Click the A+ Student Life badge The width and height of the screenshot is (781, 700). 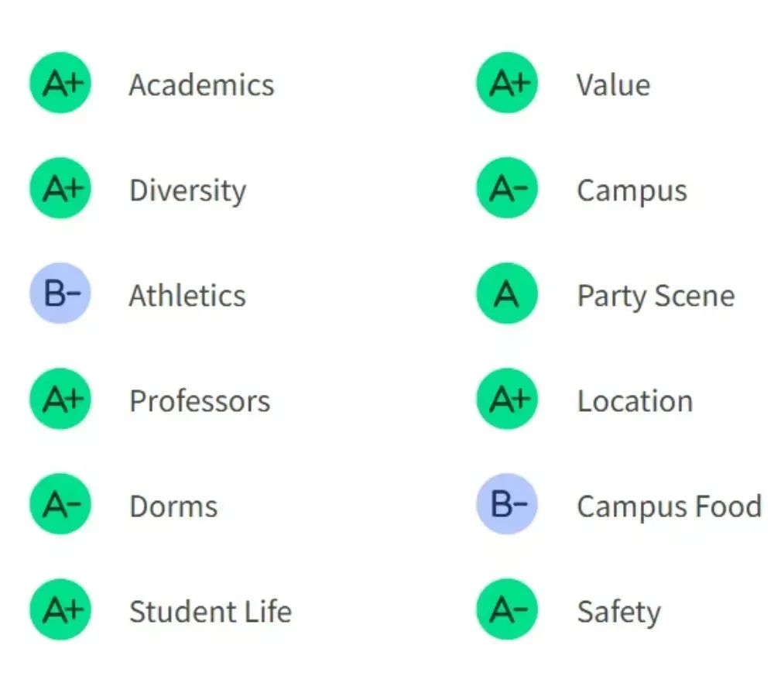click(60, 609)
